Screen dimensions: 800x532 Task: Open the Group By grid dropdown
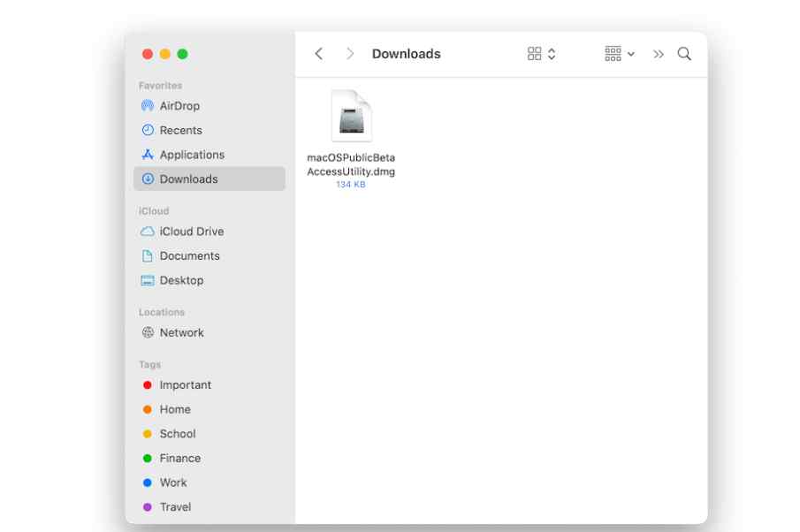click(x=620, y=54)
